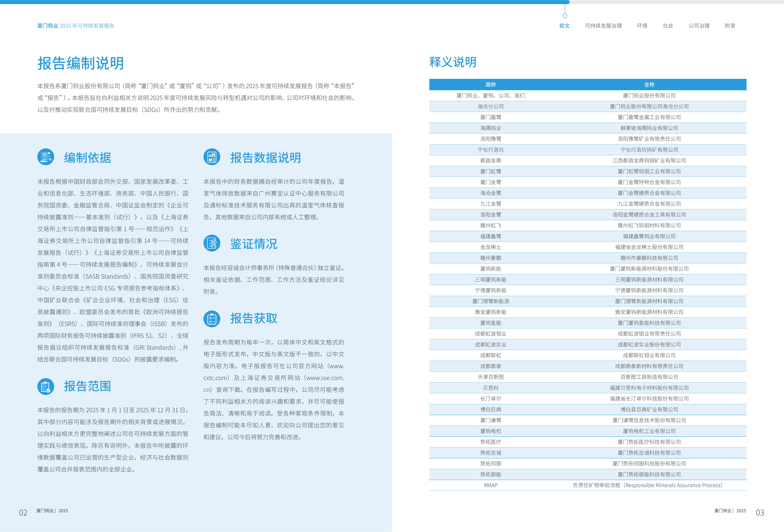Click the 报告数据说明 chart icon

[x=212, y=157]
